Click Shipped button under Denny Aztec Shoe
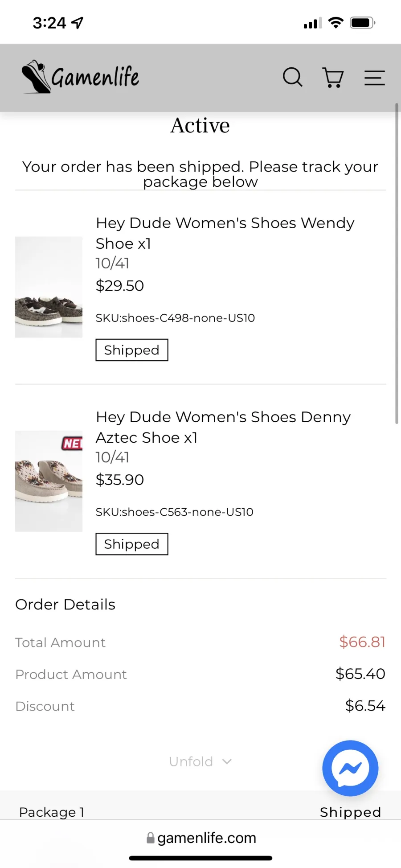This screenshot has height=868, width=401. pos(132,544)
